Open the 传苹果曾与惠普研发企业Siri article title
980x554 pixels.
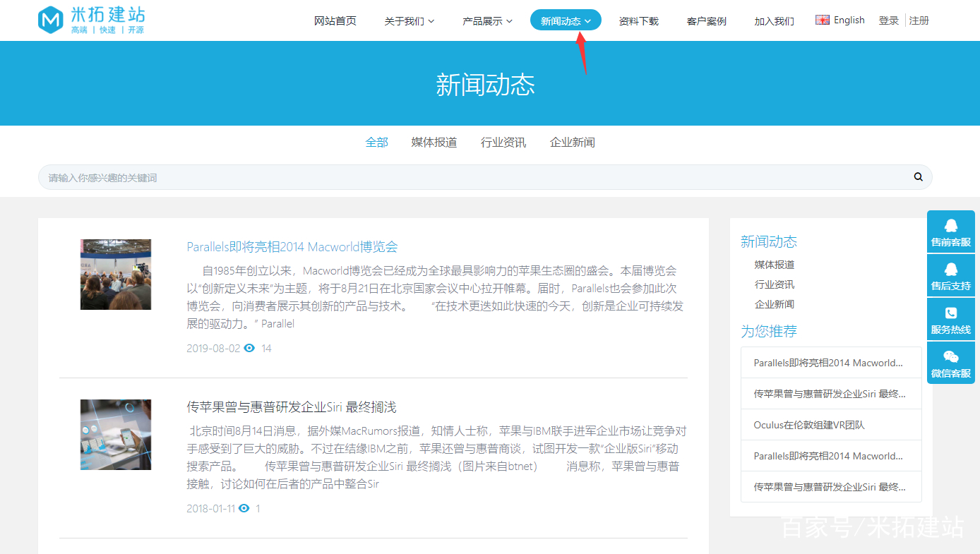292,407
